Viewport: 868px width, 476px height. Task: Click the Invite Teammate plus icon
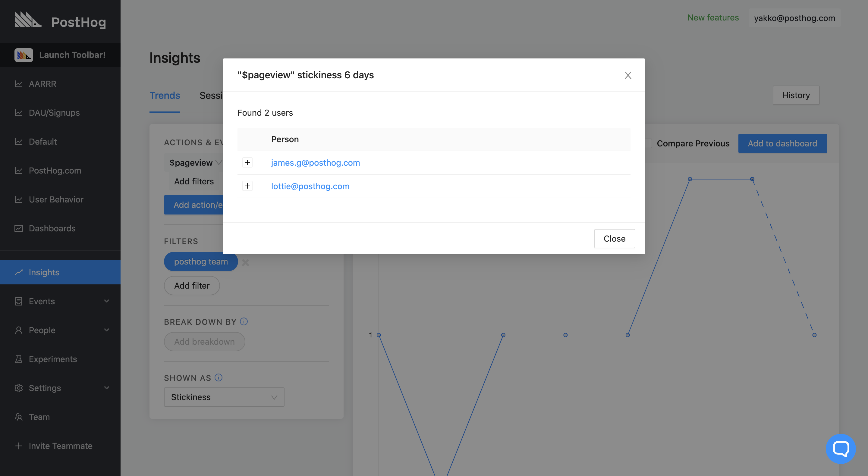[18, 446]
